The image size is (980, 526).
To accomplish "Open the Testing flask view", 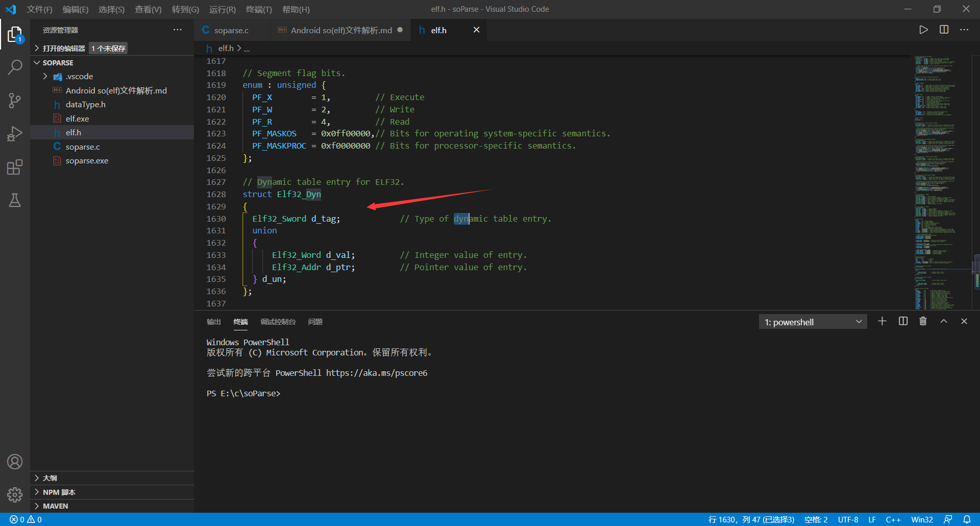I will (15, 200).
